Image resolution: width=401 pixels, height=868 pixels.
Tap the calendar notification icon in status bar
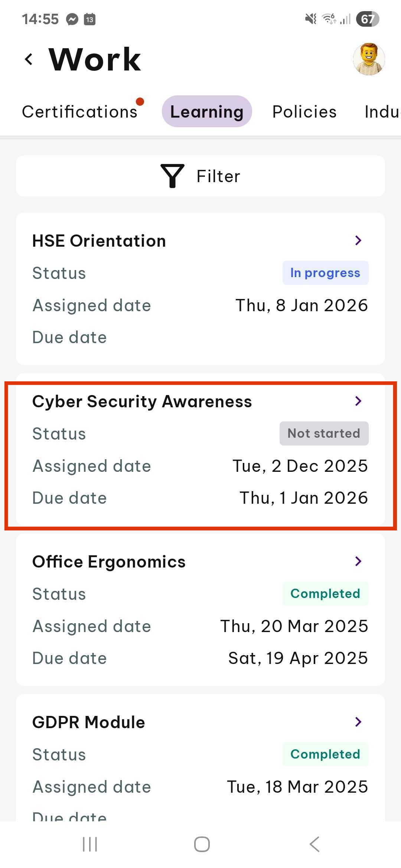pos(89,19)
